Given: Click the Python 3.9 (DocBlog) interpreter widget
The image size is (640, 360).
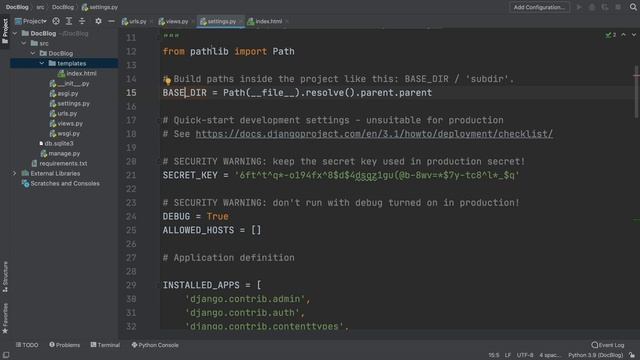Looking at the screenshot, I should (596, 355).
